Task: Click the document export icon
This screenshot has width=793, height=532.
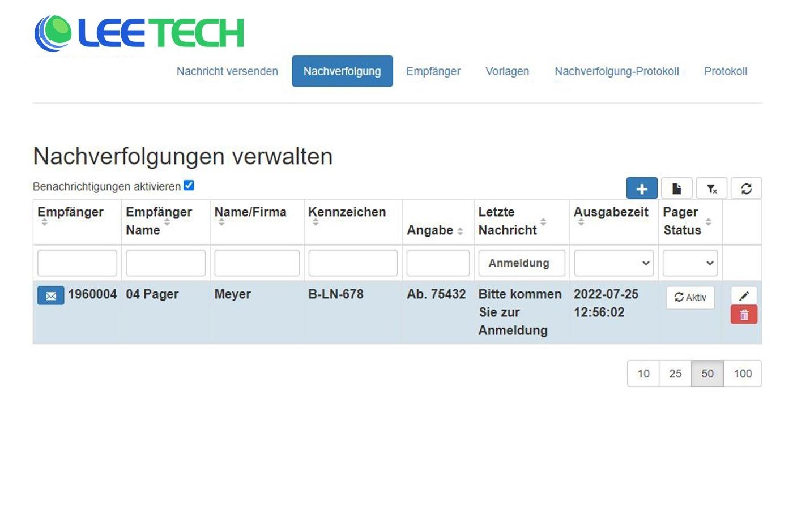Action: coord(676,188)
